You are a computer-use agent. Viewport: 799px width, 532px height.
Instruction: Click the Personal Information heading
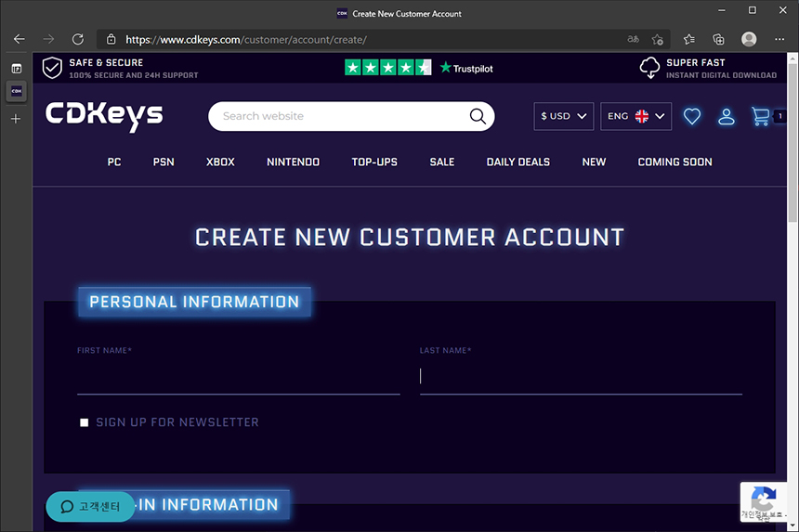(194, 302)
